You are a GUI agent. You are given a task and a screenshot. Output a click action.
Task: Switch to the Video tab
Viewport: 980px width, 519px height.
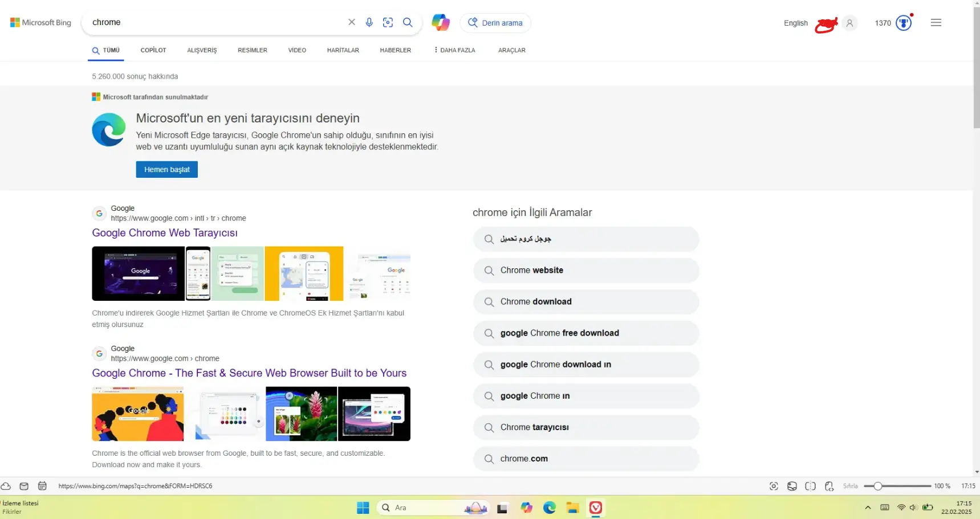coord(297,50)
